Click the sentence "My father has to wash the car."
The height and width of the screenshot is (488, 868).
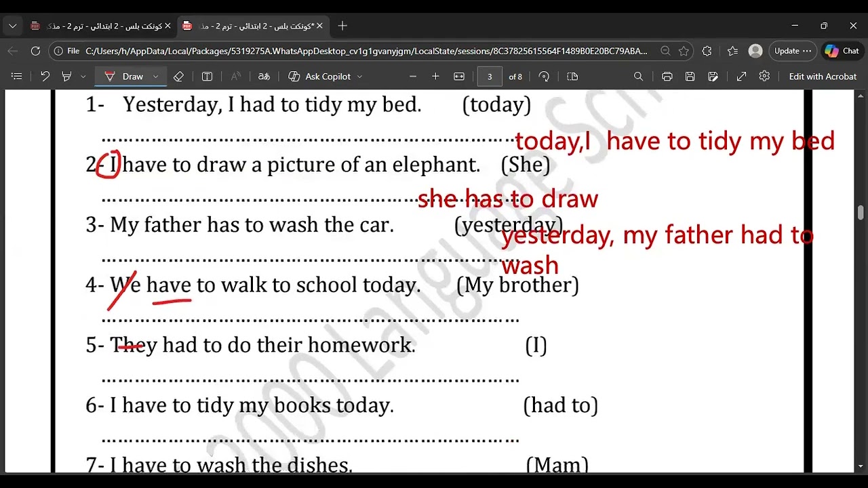(252, 225)
